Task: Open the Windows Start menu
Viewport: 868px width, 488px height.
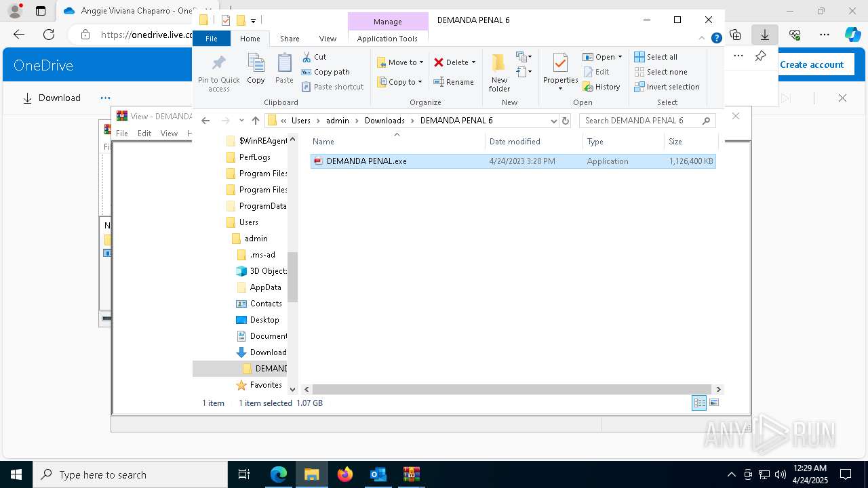Action: [16, 474]
